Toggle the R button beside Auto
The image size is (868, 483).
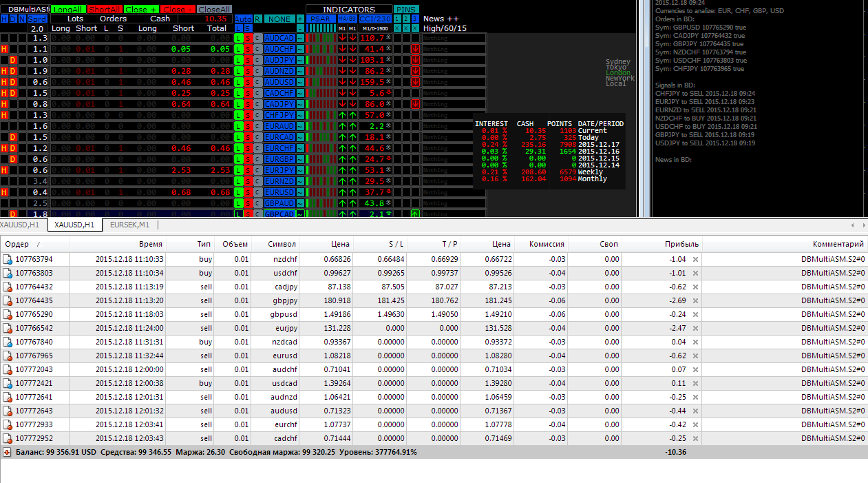coord(258,19)
